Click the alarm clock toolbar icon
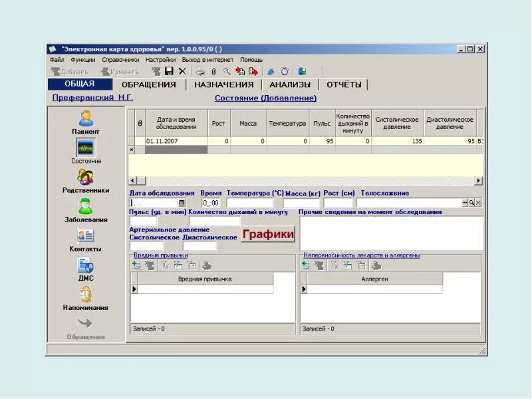 [285, 71]
